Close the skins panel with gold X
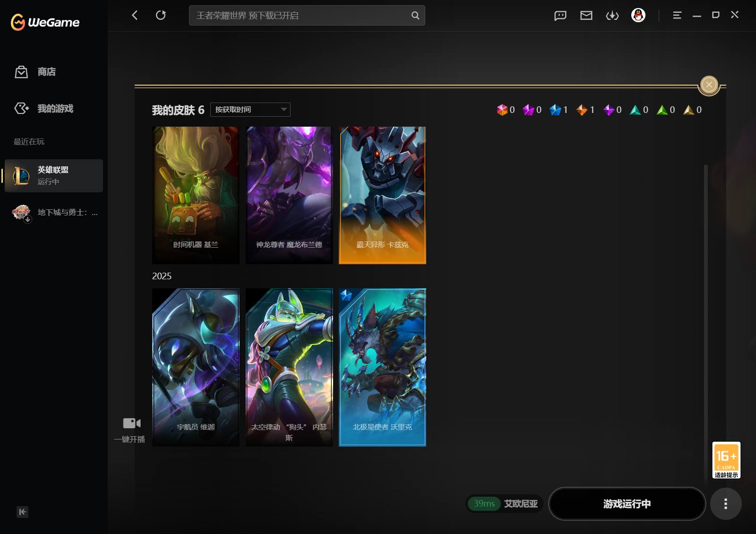This screenshot has height=534, width=756. pyautogui.click(x=709, y=85)
